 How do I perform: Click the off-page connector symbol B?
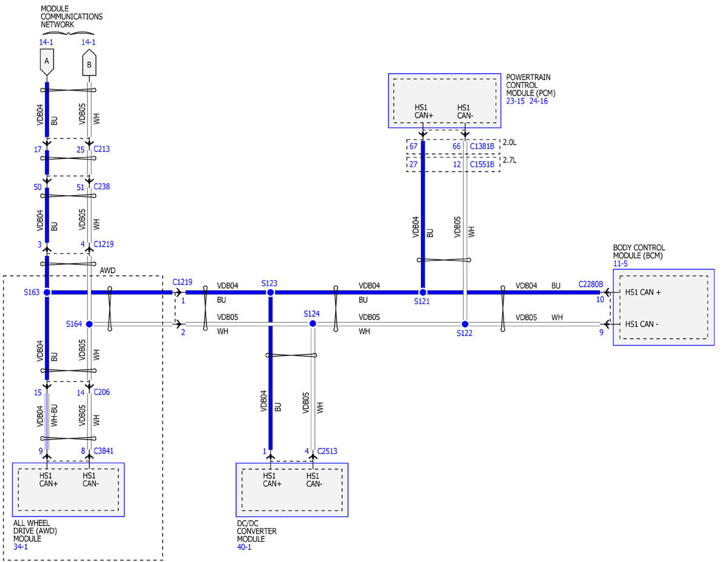[89, 64]
